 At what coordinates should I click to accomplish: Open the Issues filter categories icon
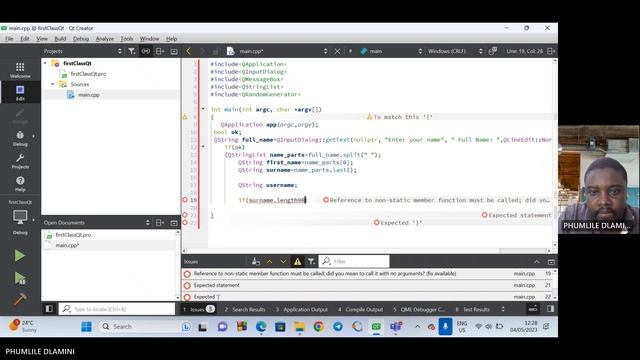click(311, 261)
